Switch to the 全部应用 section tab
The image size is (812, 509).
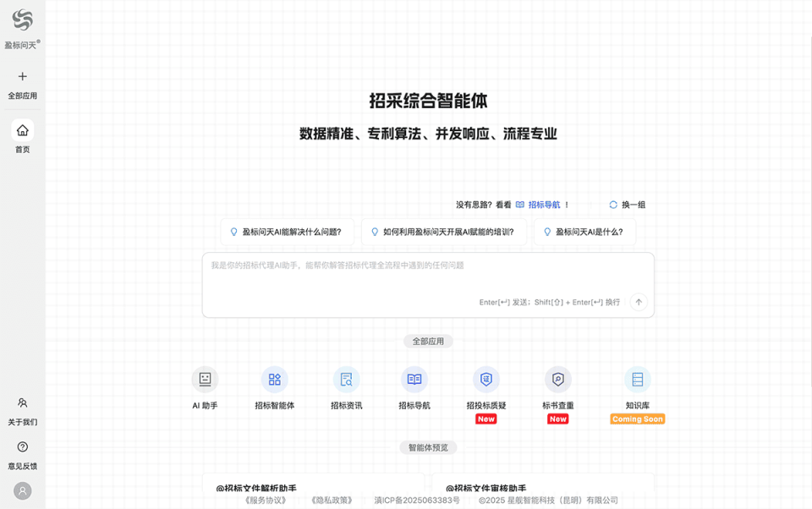coord(428,341)
